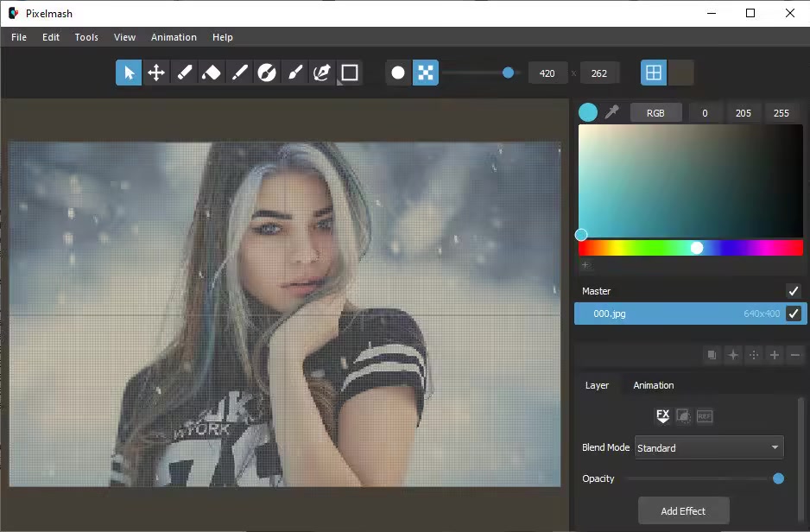Pick the paint bucket fill tool

(212, 73)
